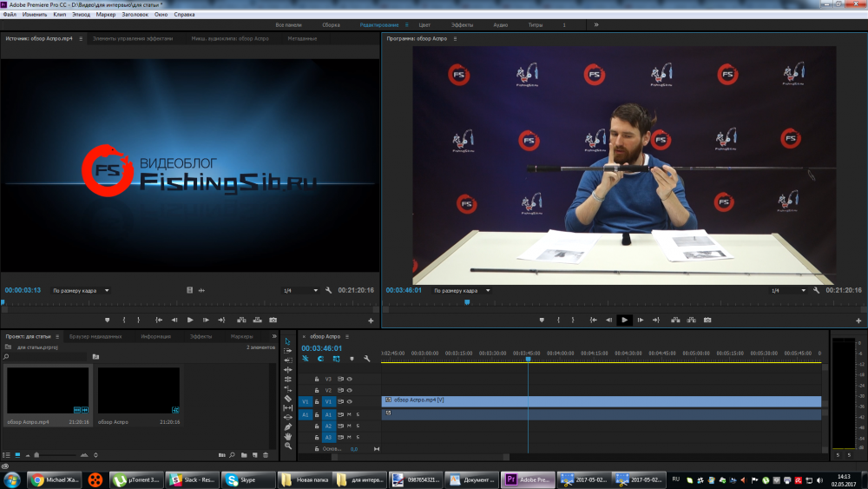Open the Эпизод menu
Screen dimensions: 868x489
(81, 15)
